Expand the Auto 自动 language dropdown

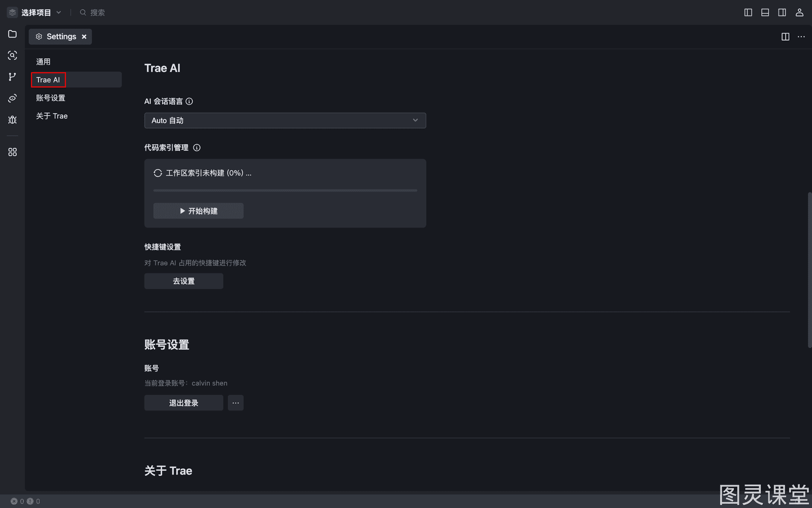(x=285, y=120)
